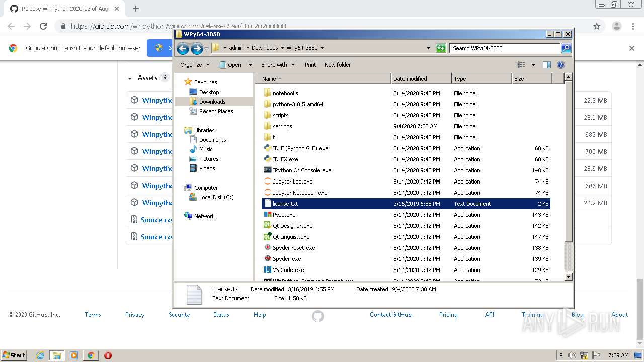644x362 pixels.
Task: Open the dropdown arrow next to Open
Action: point(250,65)
